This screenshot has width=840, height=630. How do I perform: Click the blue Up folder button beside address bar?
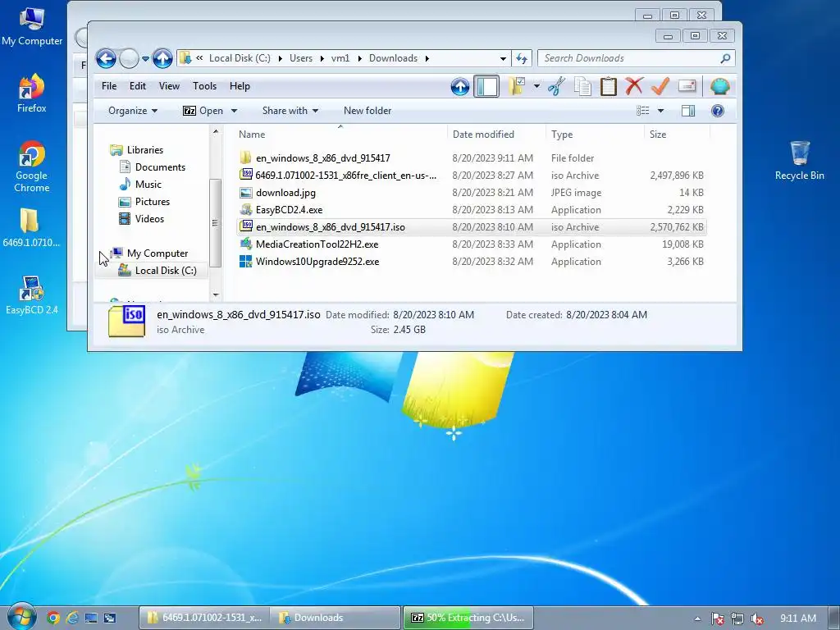(x=163, y=58)
